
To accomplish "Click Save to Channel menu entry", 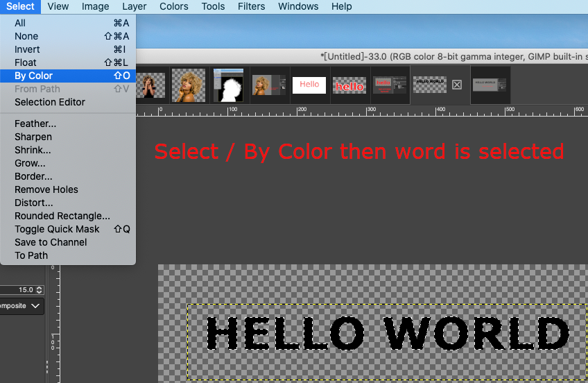I will click(x=51, y=242).
